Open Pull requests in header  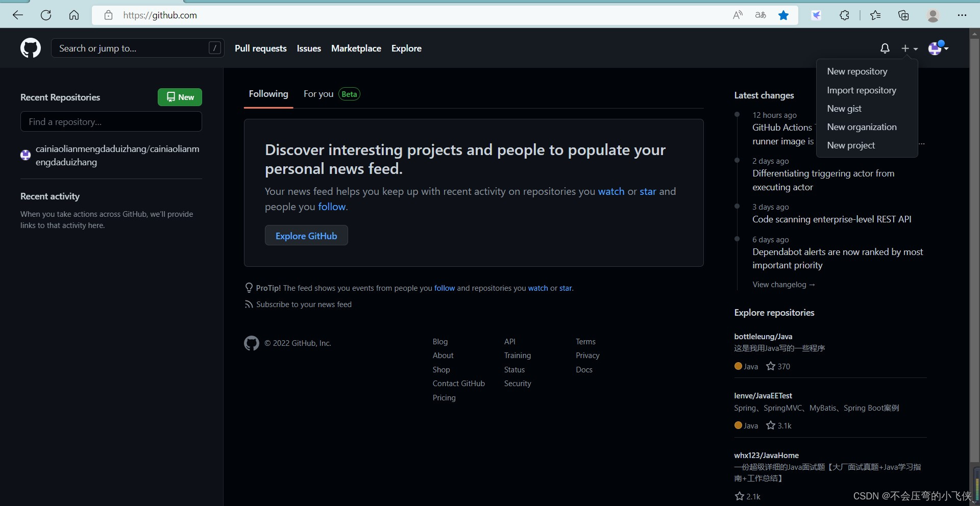261,48
